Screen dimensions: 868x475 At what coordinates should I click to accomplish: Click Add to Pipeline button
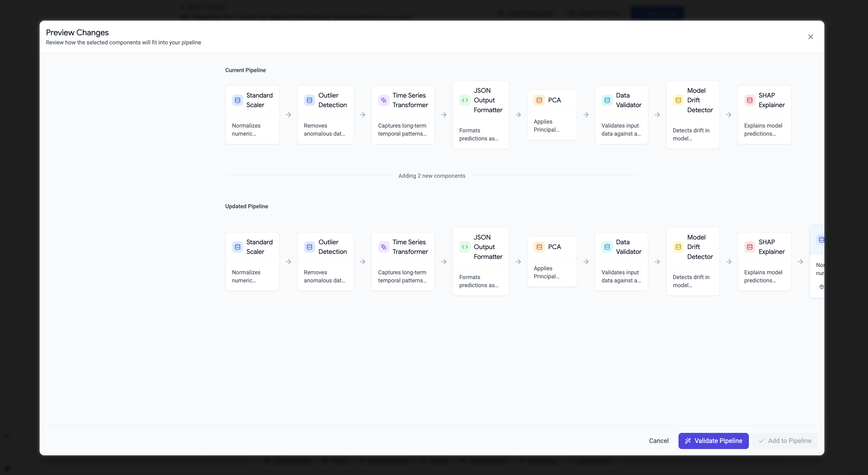(785, 441)
